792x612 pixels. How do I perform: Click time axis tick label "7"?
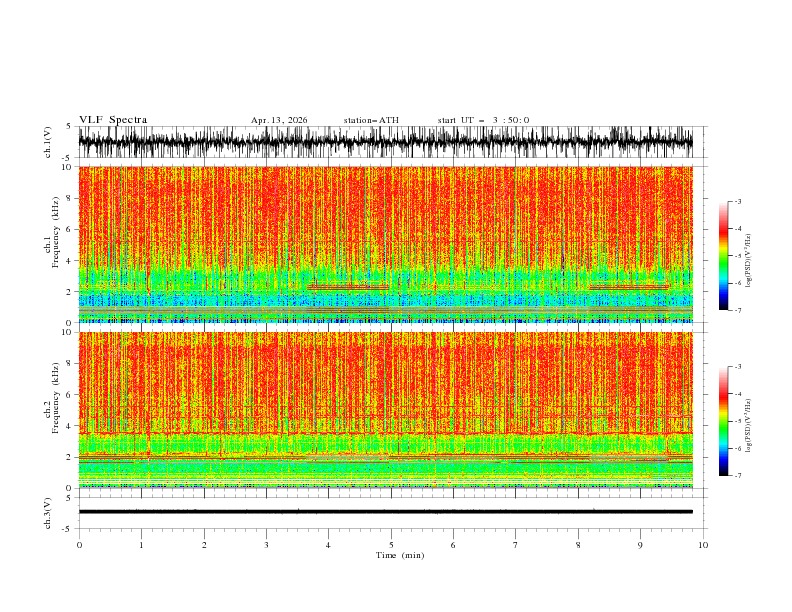tap(516, 545)
